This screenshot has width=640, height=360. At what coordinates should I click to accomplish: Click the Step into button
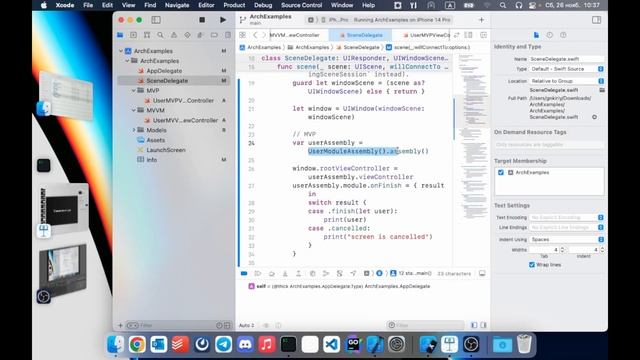click(x=285, y=273)
